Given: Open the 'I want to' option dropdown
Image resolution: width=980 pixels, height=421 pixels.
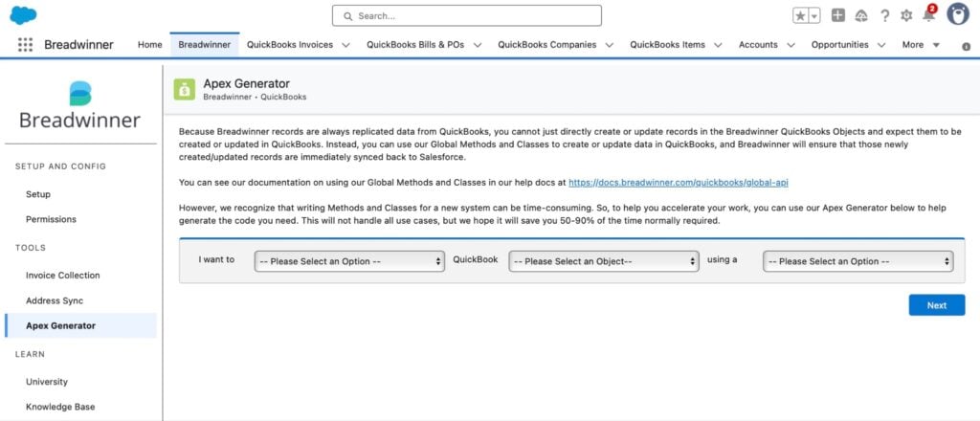Looking at the screenshot, I should [349, 261].
